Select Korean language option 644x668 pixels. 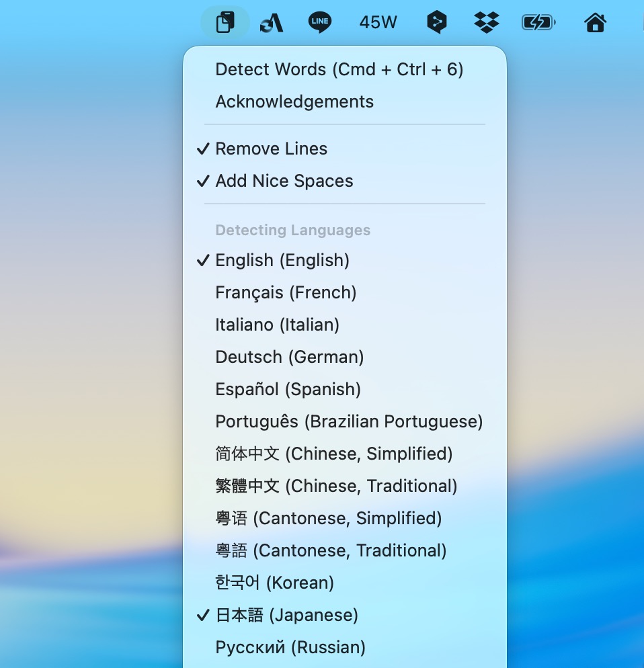point(274,583)
